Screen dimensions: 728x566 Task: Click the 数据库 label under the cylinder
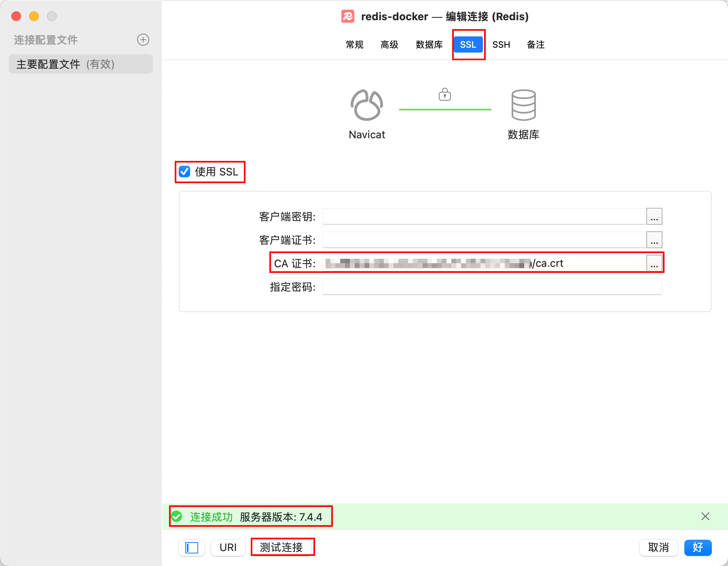pyautogui.click(x=524, y=135)
